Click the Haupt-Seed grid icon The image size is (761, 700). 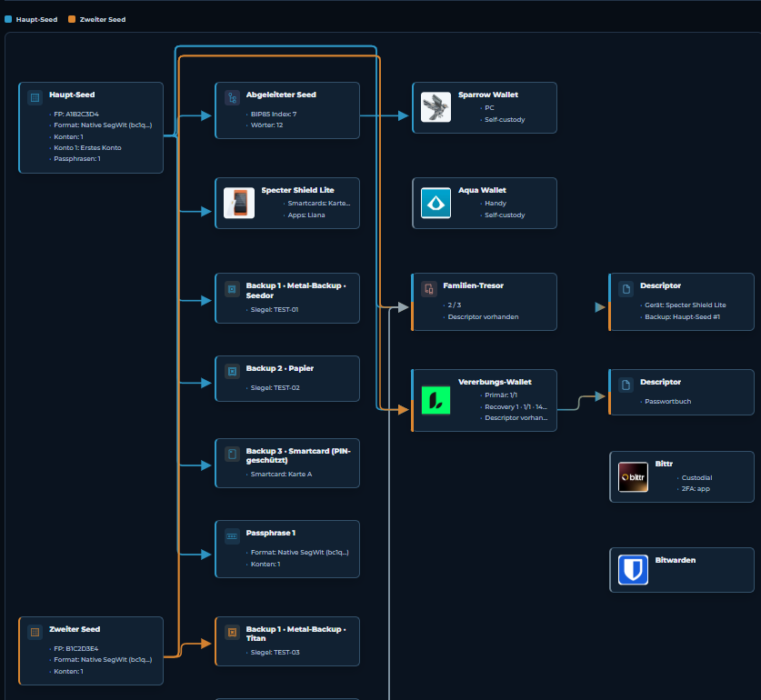35,97
